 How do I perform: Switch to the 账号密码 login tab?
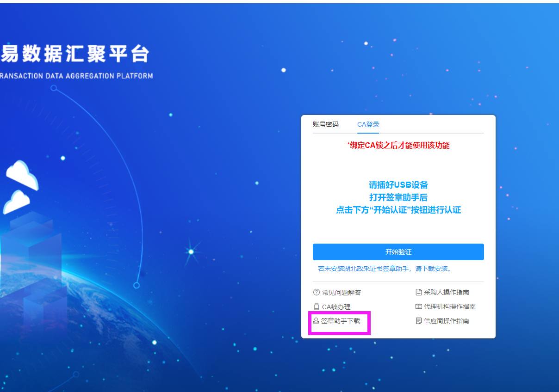(326, 124)
